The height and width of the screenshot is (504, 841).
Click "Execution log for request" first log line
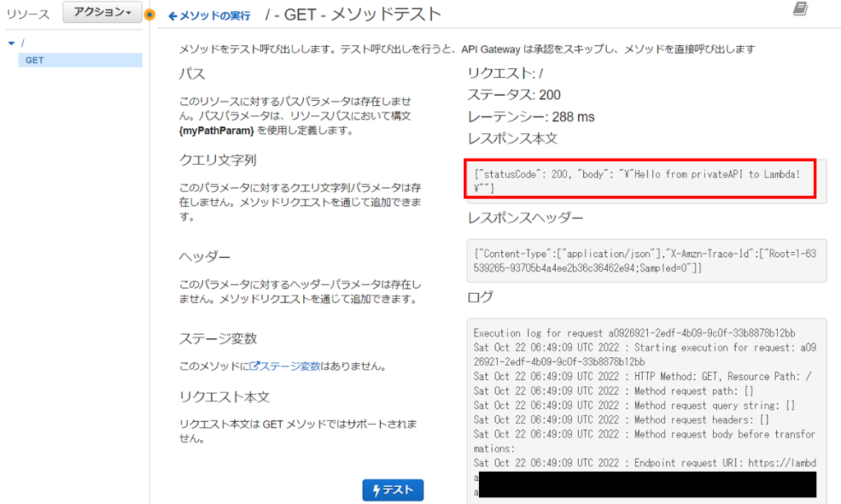[x=634, y=333]
